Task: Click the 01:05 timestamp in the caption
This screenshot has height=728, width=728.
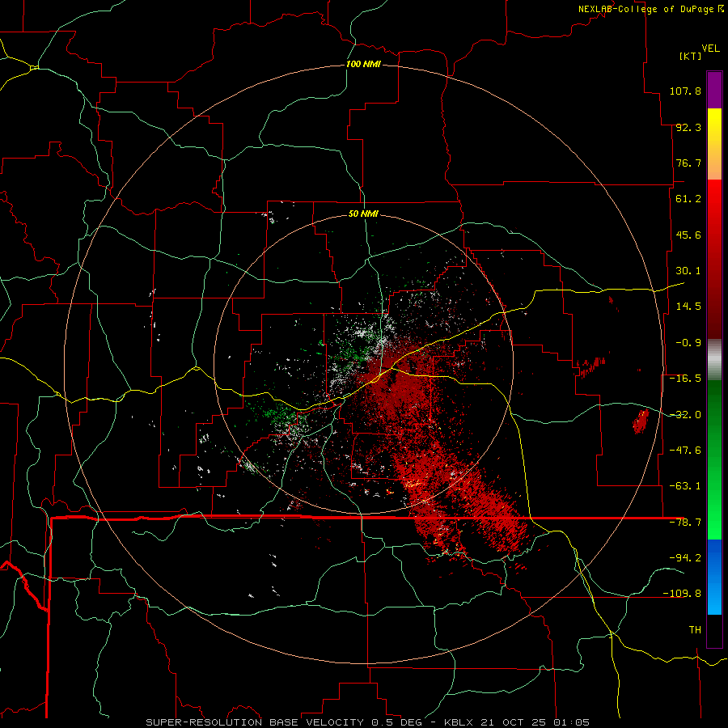Action: click(x=571, y=722)
